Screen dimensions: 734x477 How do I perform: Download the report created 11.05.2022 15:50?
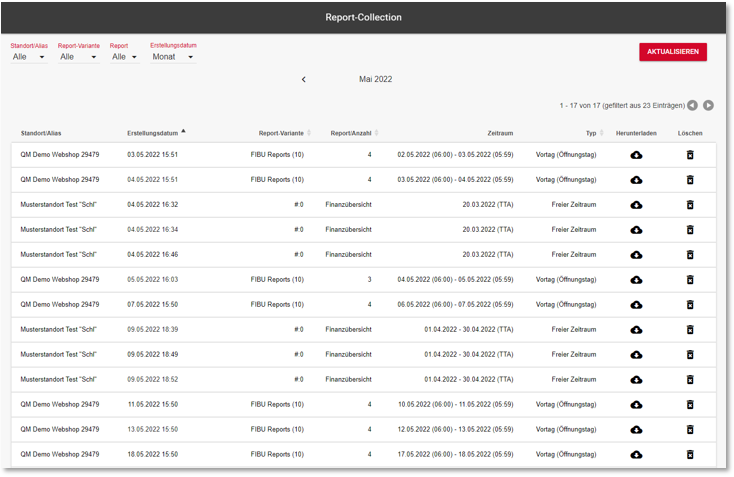[636, 405]
